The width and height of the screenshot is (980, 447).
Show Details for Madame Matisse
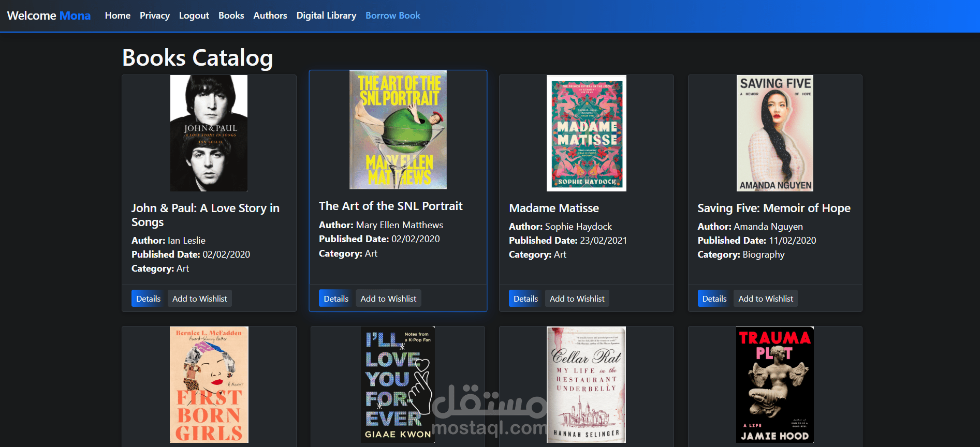(525, 299)
